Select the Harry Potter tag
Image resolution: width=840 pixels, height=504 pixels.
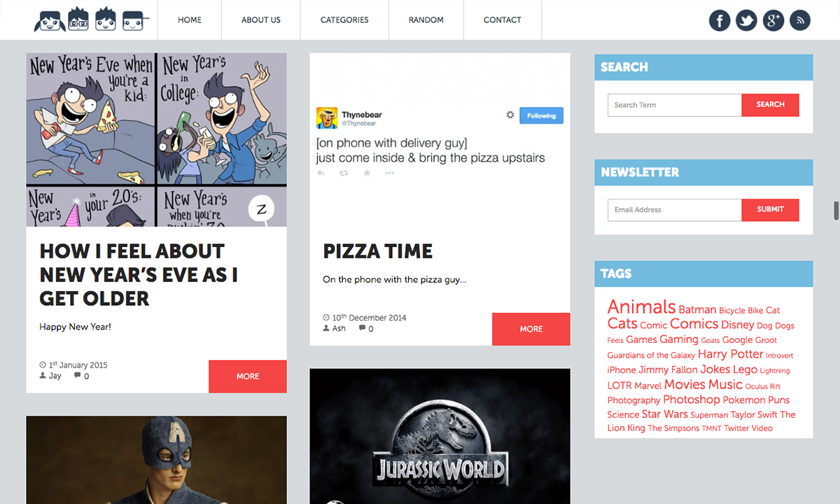730,354
